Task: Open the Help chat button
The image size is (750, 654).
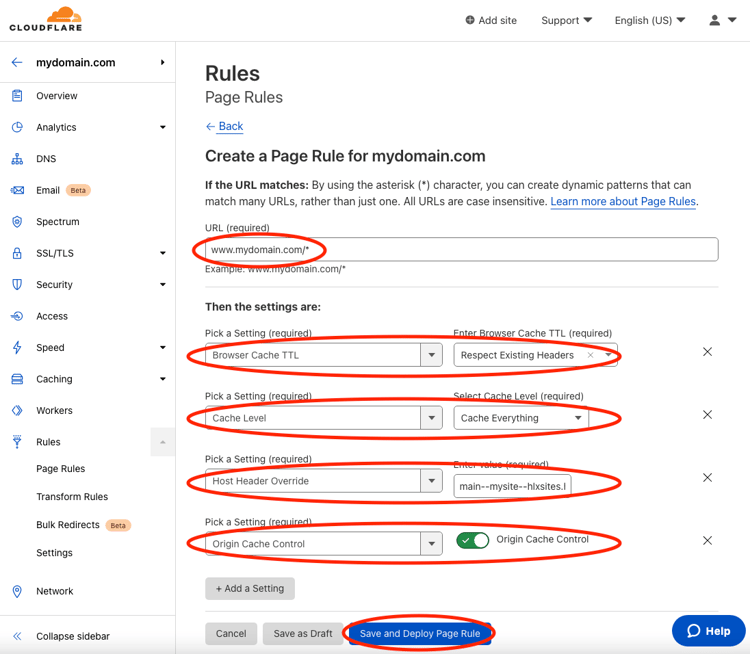Action: [x=708, y=631]
